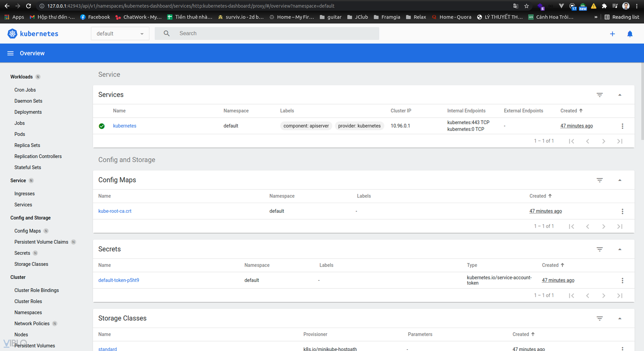Filter the Config Maps table
The height and width of the screenshot is (351, 644).
point(600,180)
